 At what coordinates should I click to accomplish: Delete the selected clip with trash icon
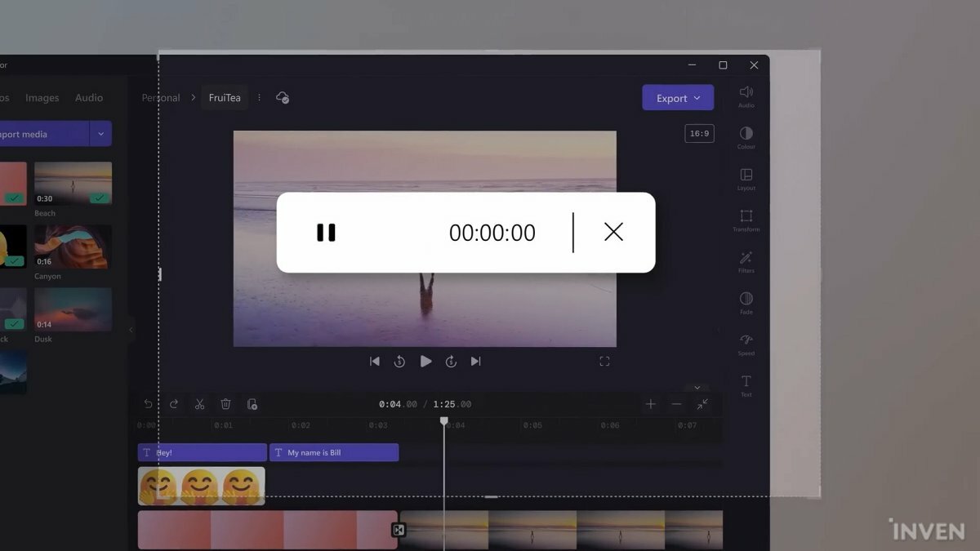225,404
